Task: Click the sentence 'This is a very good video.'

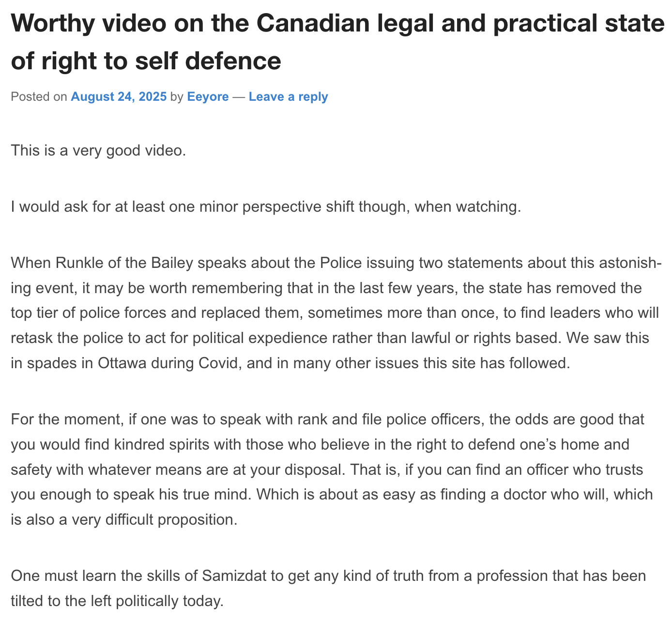Action: [98, 150]
